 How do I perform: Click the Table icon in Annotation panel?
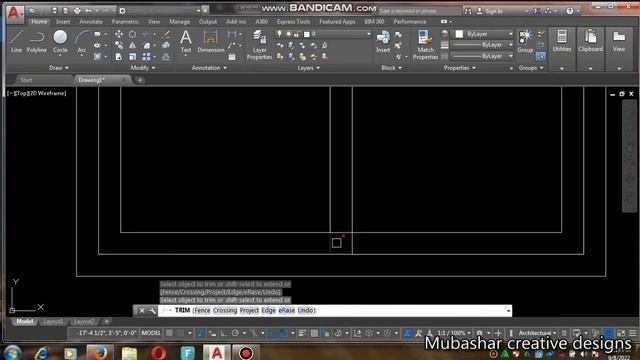point(232,57)
